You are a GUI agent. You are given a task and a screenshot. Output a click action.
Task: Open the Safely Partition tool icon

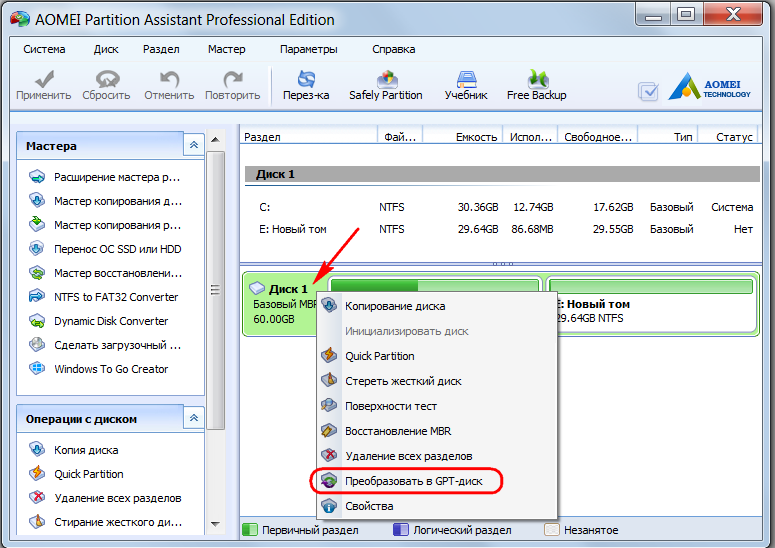pyautogui.click(x=387, y=79)
